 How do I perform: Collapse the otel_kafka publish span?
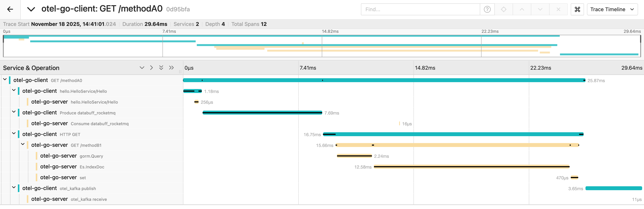[14, 188]
